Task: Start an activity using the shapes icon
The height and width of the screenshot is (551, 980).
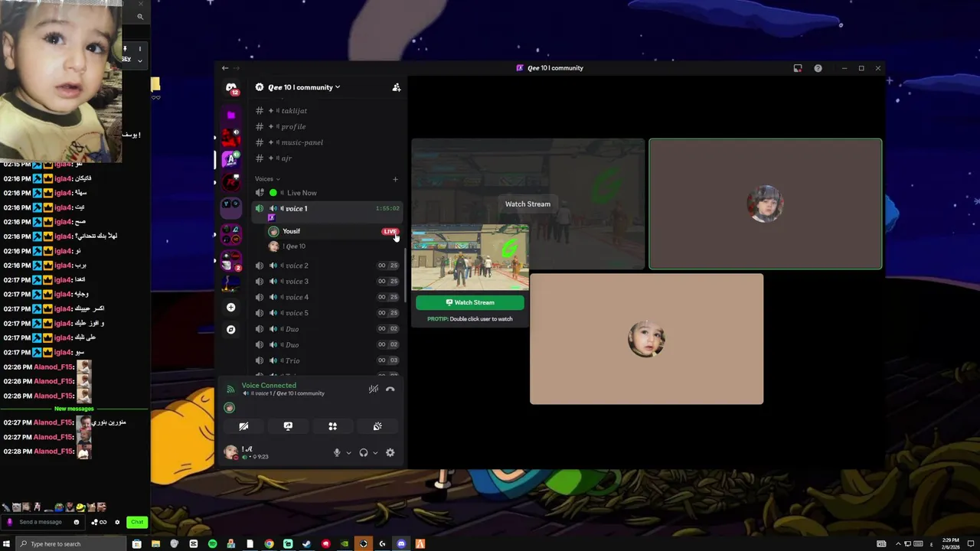Action: pyautogui.click(x=333, y=426)
